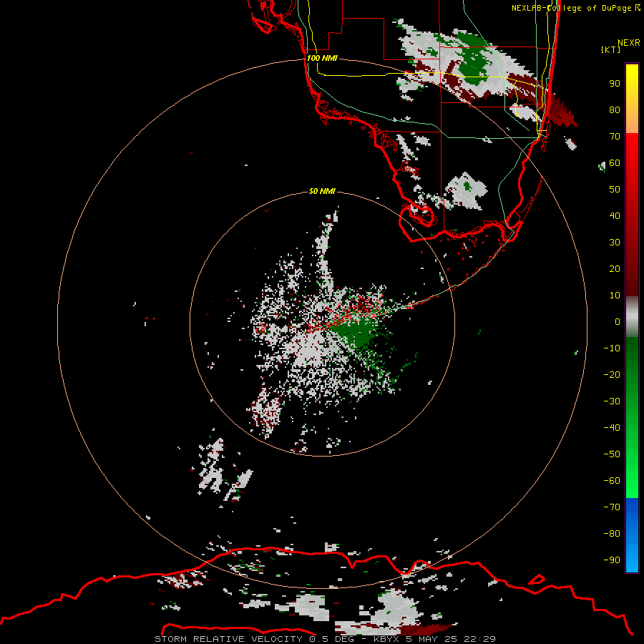
Task: Click the gray zero-velocity segment of color bar
Action: pos(632,317)
